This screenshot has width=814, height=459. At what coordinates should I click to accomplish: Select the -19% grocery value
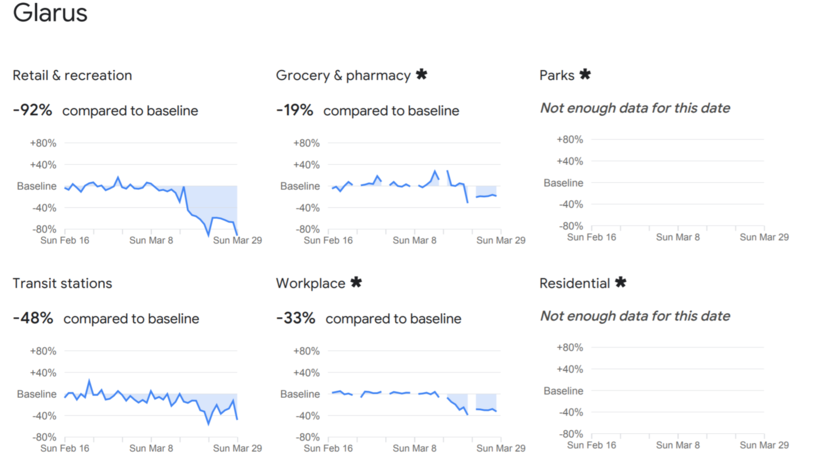point(296,110)
